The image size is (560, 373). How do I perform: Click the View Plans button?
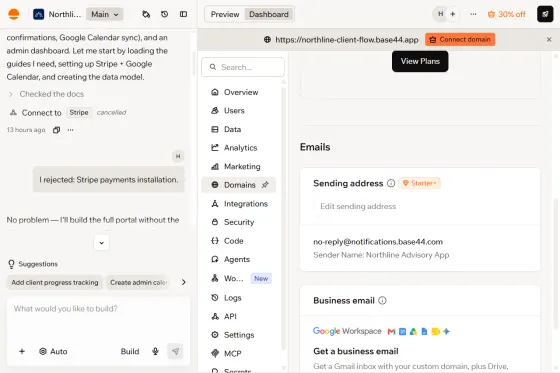420,61
